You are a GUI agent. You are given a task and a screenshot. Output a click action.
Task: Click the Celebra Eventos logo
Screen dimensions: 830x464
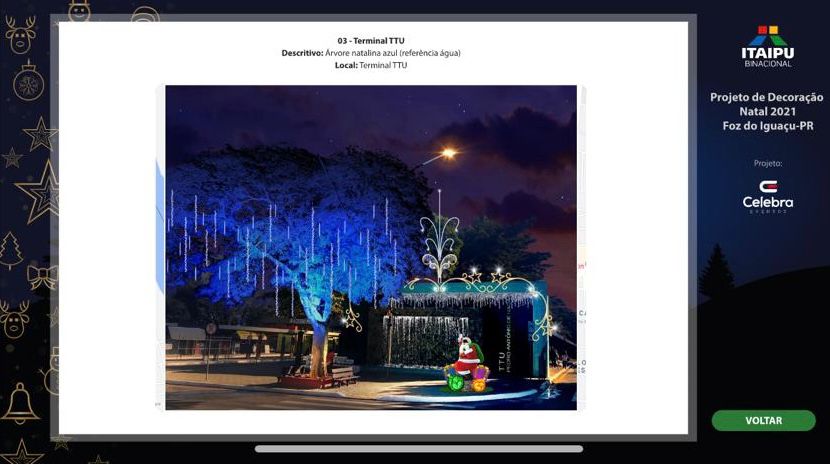768,197
